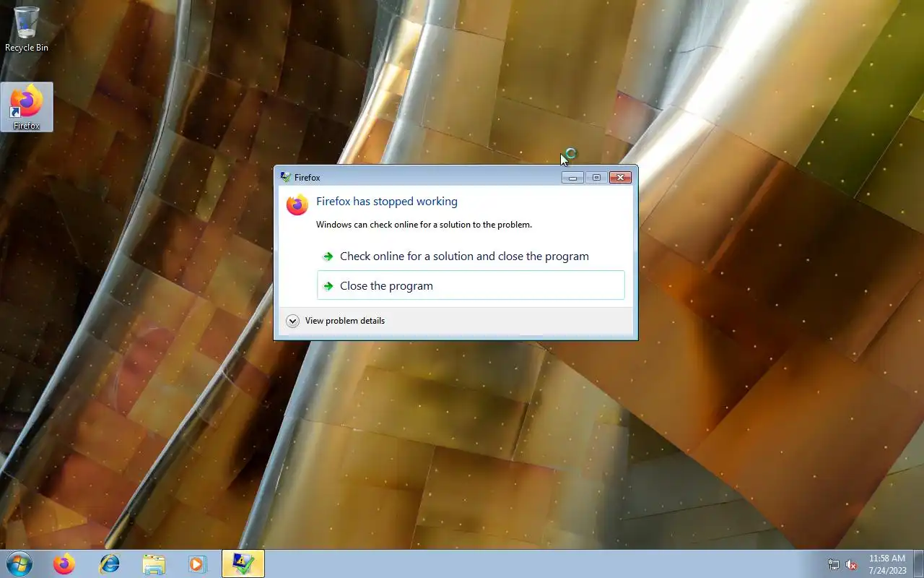Open the Recycle Bin desktop icon
Viewport: 924px width, 578px height.
coord(27,30)
